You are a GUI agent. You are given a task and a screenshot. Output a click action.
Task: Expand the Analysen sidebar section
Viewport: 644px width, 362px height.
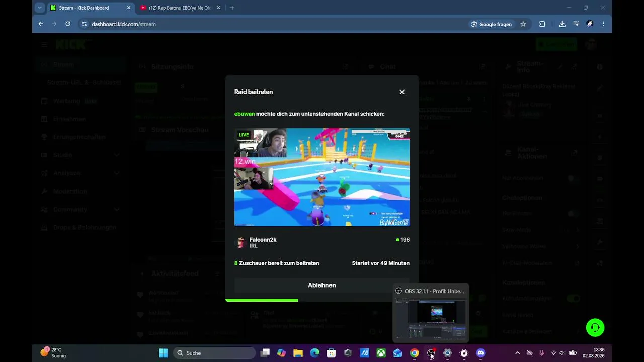pos(80,173)
